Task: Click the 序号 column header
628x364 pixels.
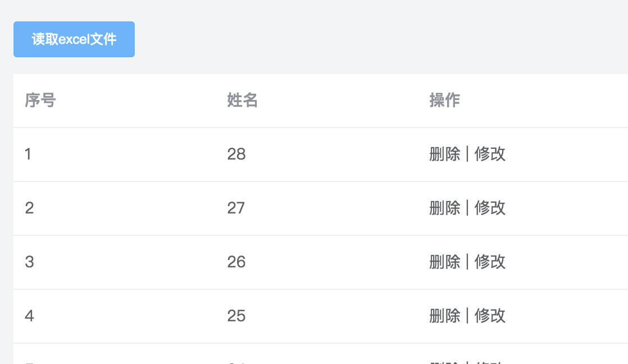Action: pyautogui.click(x=40, y=101)
